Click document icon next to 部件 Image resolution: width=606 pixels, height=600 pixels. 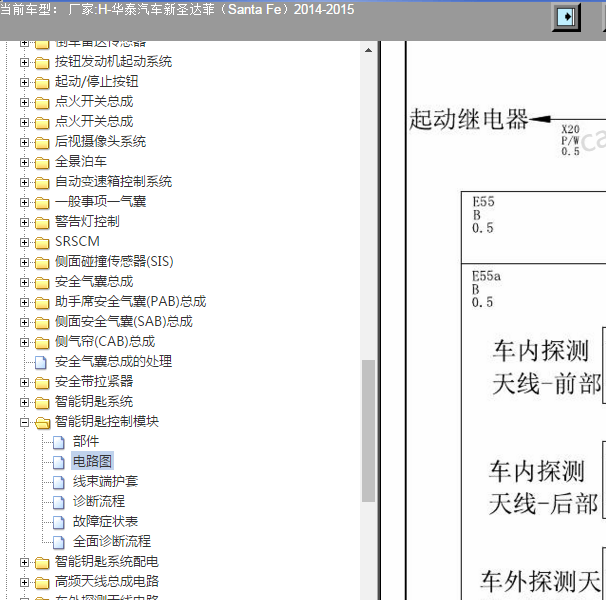tap(58, 443)
